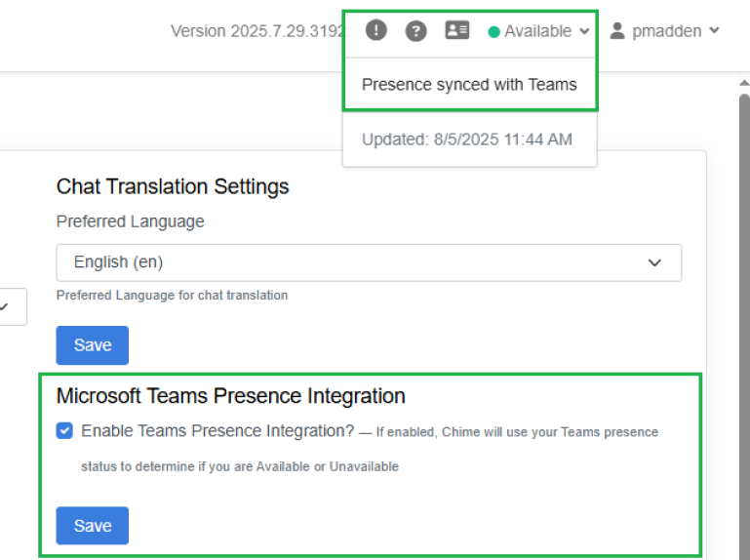Viewport: 750px width, 560px height.
Task: Expand the Preferred Language English (en) dropdown
Action: point(369,262)
